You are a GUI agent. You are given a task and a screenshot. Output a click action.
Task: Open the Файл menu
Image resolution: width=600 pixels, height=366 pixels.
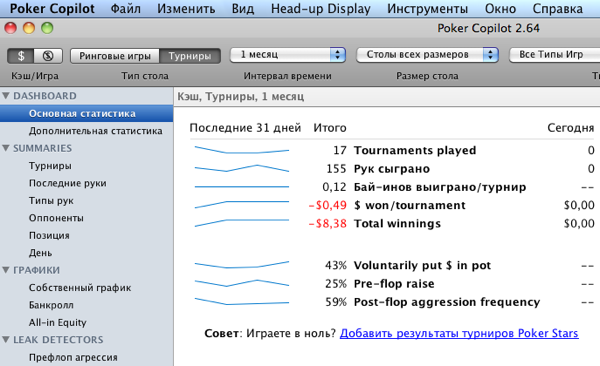click(126, 8)
